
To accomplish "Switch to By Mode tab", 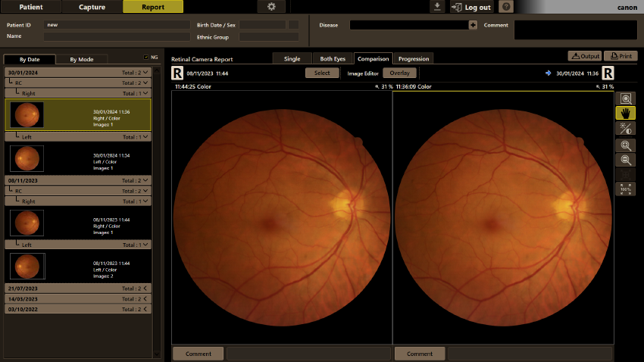I will point(81,60).
